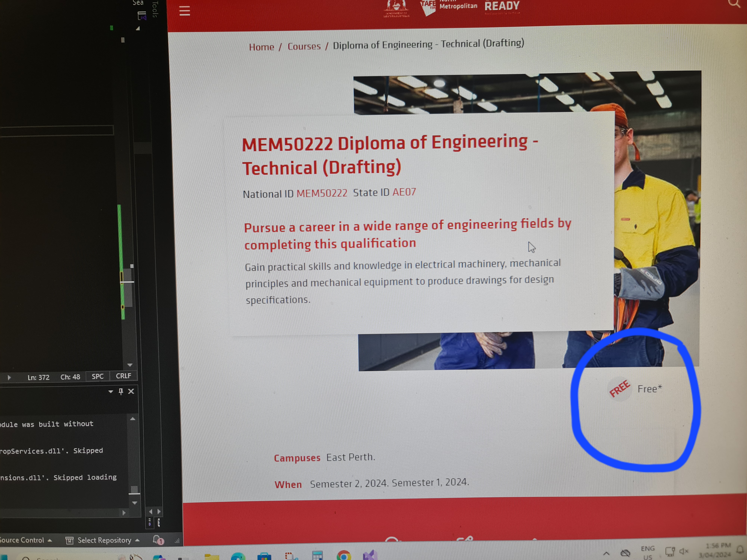Click Output panel horizontal scroll right arrow
The width and height of the screenshot is (747, 560).
(x=124, y=513)
